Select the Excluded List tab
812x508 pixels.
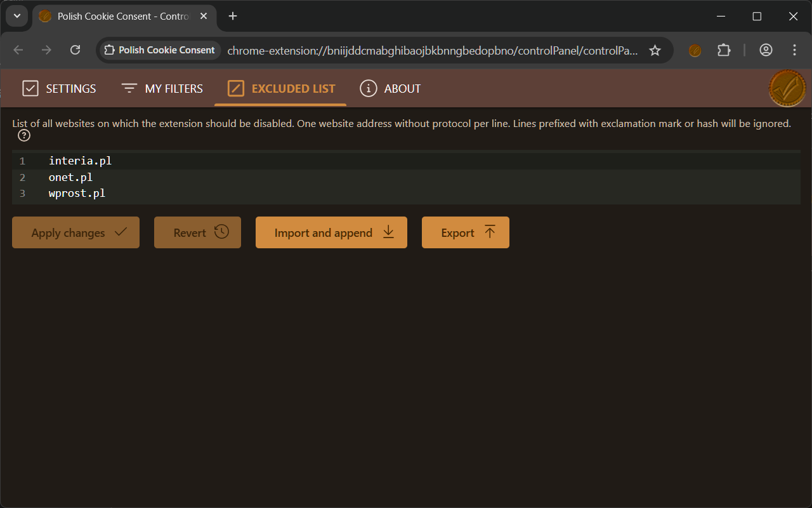coord(281,88)
